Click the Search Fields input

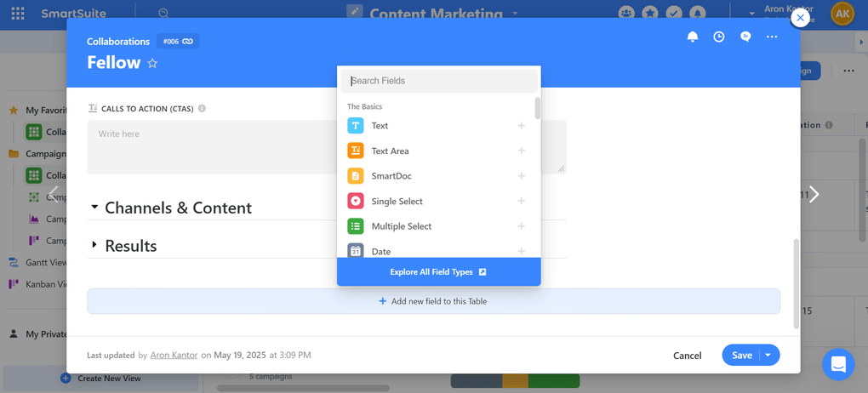[439, 81]
